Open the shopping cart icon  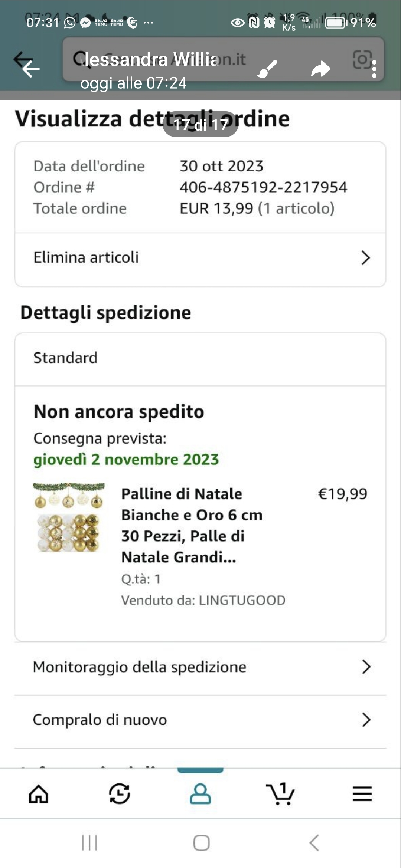point(281,794)
